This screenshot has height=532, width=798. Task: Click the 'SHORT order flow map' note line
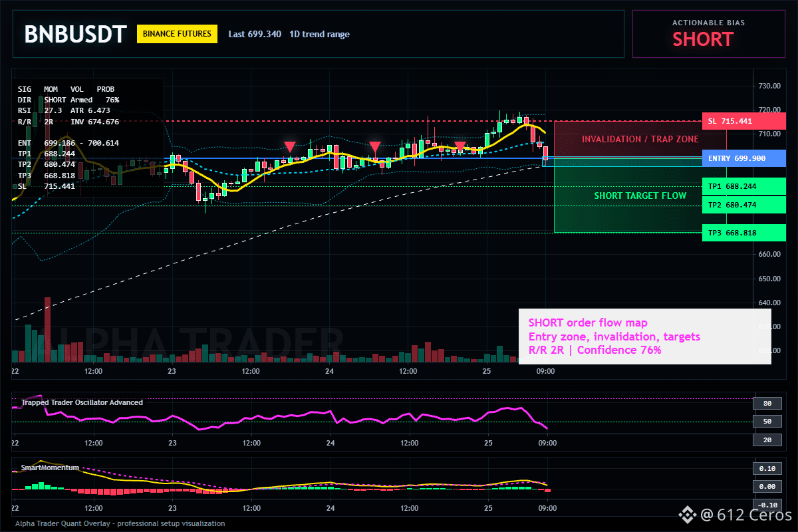pos(589,323)
